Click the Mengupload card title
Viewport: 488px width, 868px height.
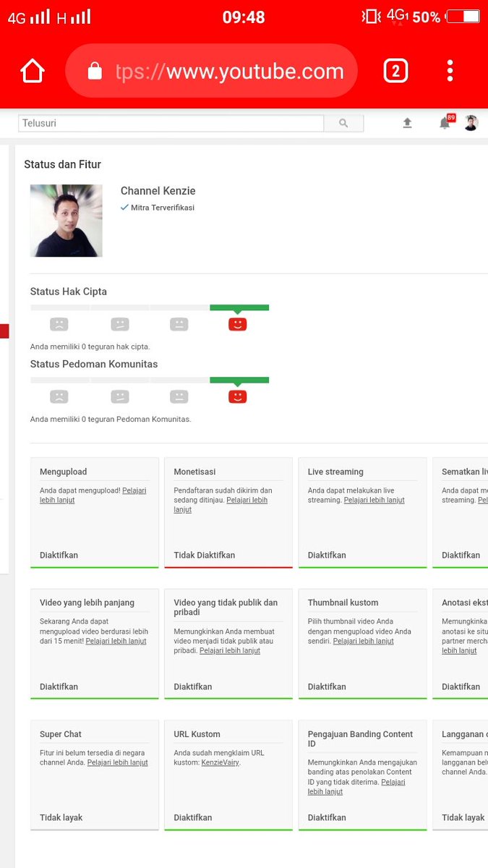(x=63, y=472)
